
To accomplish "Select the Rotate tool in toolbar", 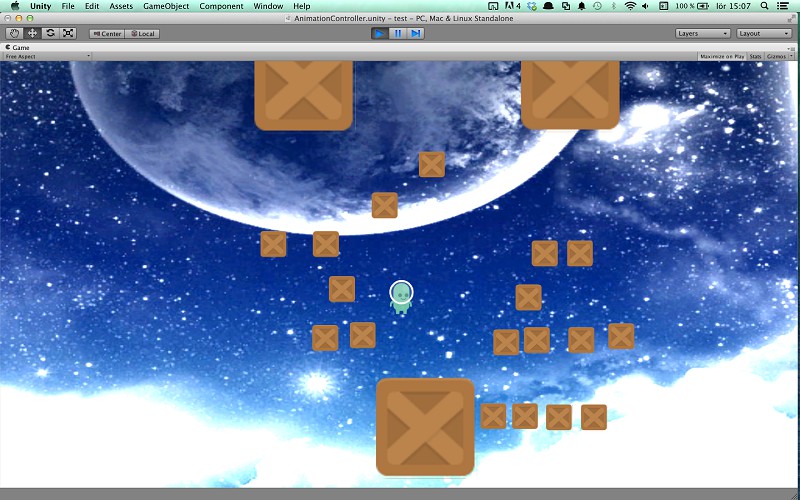I will (x=50, y=33).
